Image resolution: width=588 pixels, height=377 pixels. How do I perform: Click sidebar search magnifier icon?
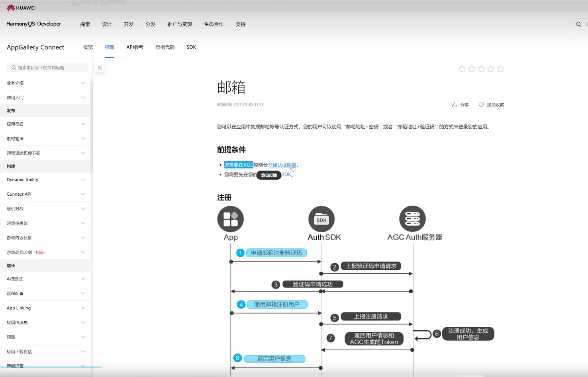pyautogui.click(x=14, y=68)
